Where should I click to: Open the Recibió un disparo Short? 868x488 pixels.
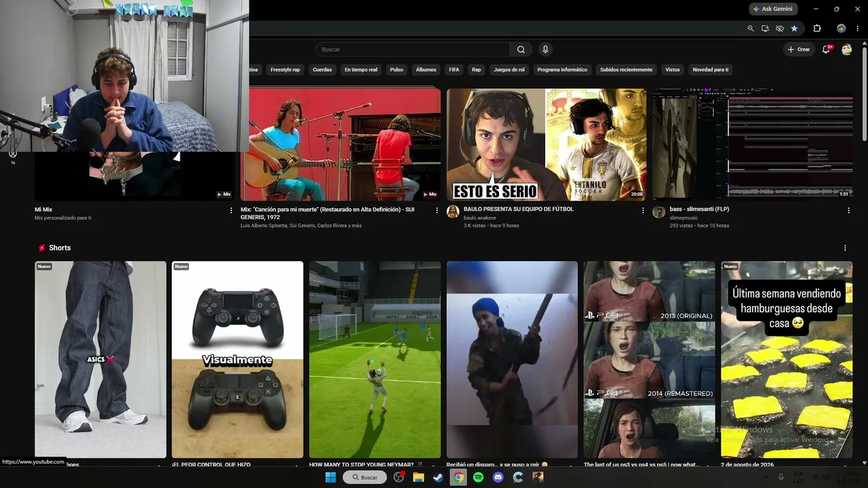(x=512, y=360)
